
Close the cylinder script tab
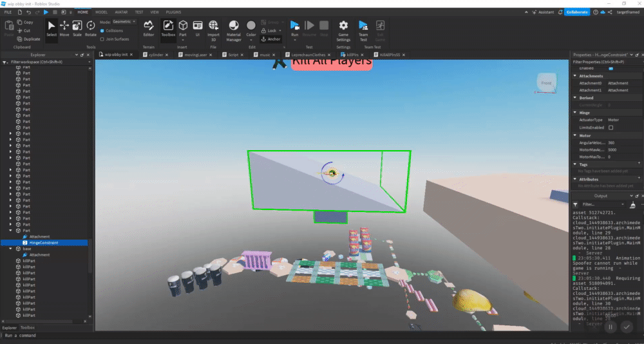point(167,55)
